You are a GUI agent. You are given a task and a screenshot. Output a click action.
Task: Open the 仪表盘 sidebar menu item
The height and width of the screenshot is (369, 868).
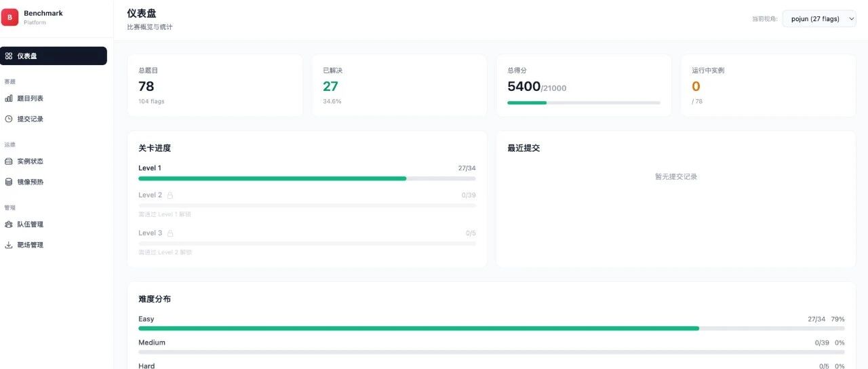tap(54, 56)
